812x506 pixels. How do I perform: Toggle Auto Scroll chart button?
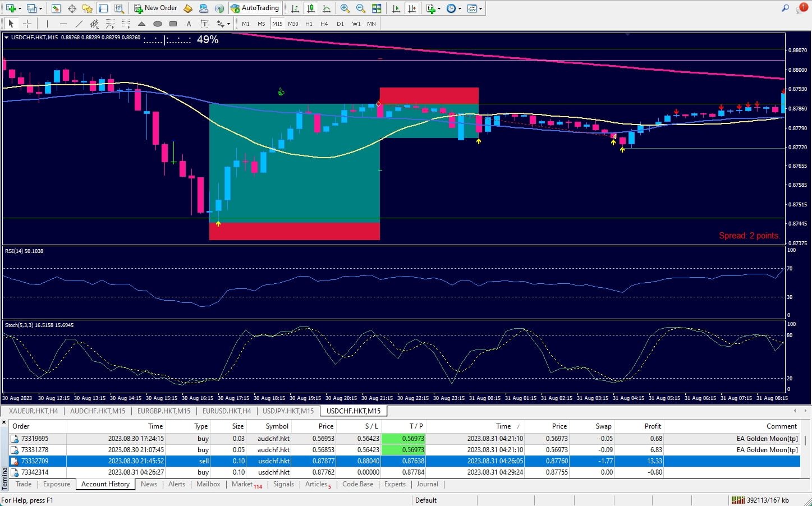[396, 8]
